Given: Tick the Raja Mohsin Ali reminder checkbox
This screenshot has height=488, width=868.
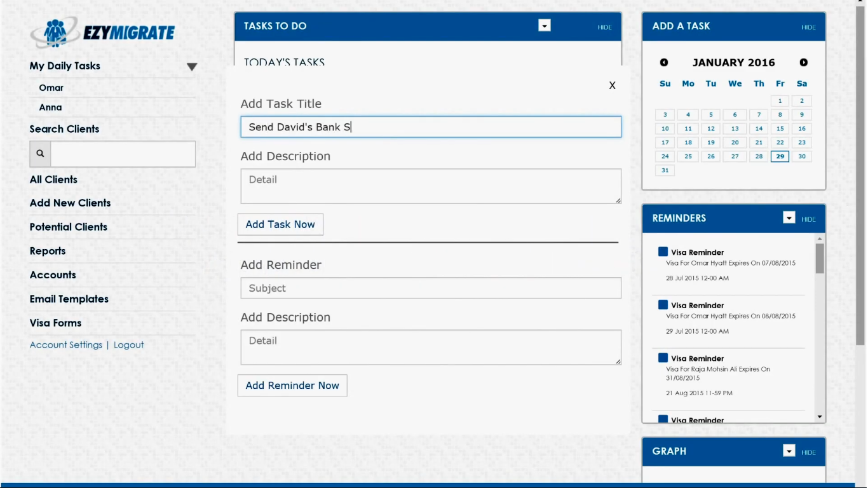Looking at the screenshot, I should [663, 358].
